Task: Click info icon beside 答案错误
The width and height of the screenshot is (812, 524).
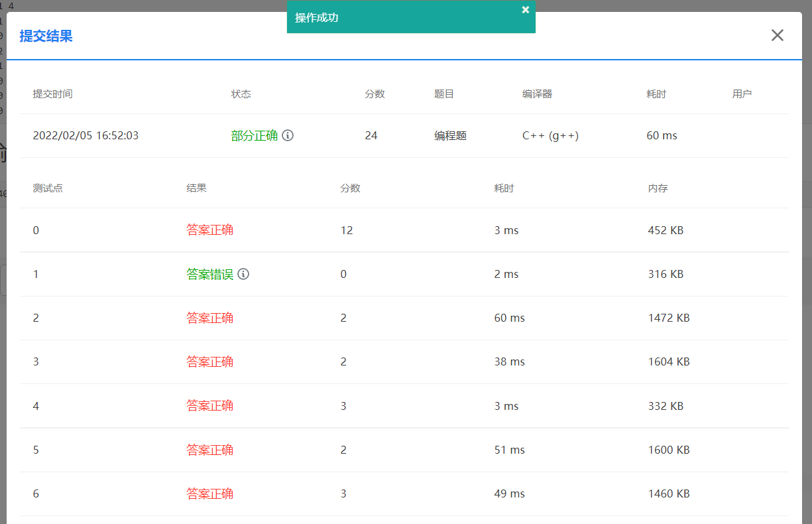Action: (x=243, y=274)
